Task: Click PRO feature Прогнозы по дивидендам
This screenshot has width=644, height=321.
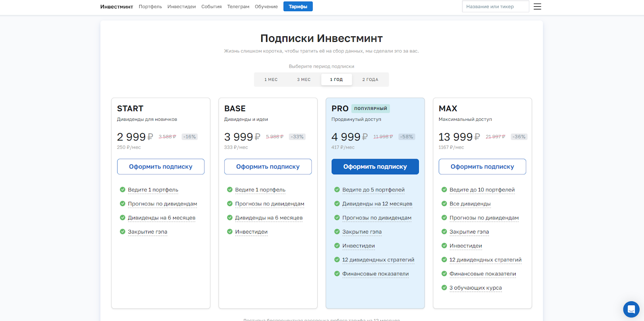Action: pos(377,218)
